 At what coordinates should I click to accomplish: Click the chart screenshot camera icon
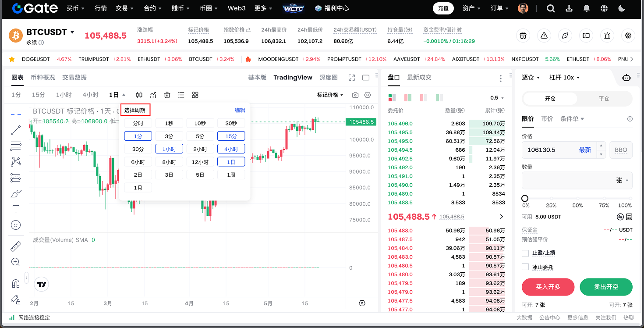point(355,95)
